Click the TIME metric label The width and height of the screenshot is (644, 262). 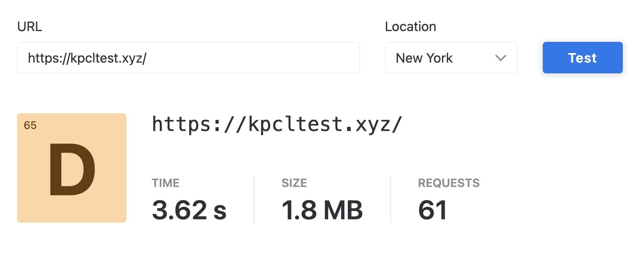tap(166, 183)
